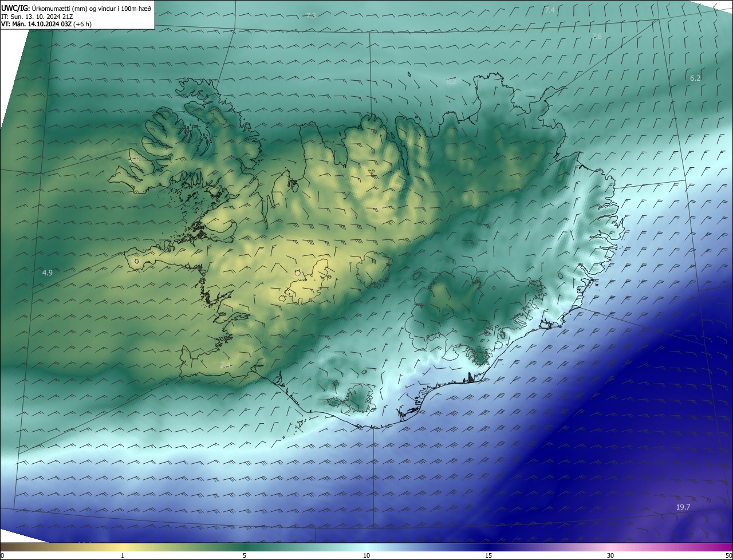Click the 6.2 precipitation value label
Viewport: 733px width, 560px height.
695,78
